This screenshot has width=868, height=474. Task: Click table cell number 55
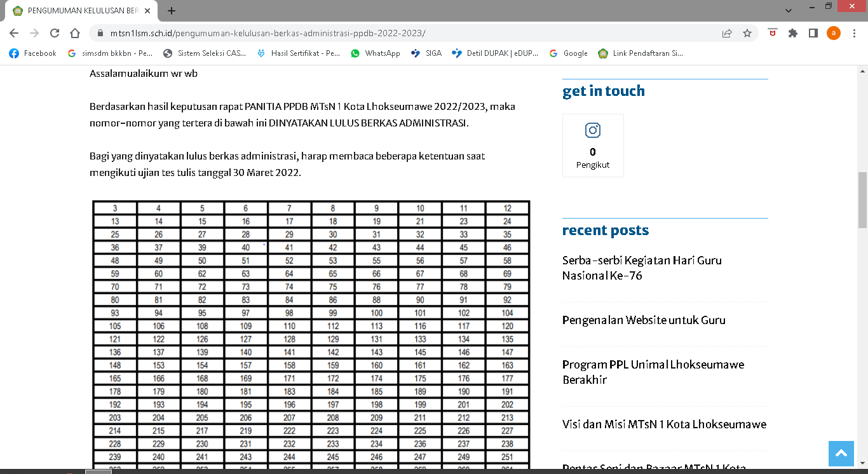point(376,261)
